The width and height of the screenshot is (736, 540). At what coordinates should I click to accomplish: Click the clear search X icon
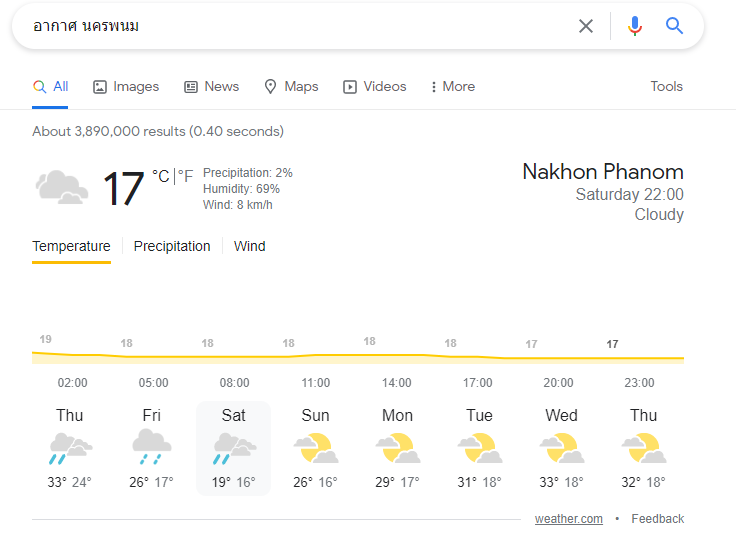(x=586, y=26)
